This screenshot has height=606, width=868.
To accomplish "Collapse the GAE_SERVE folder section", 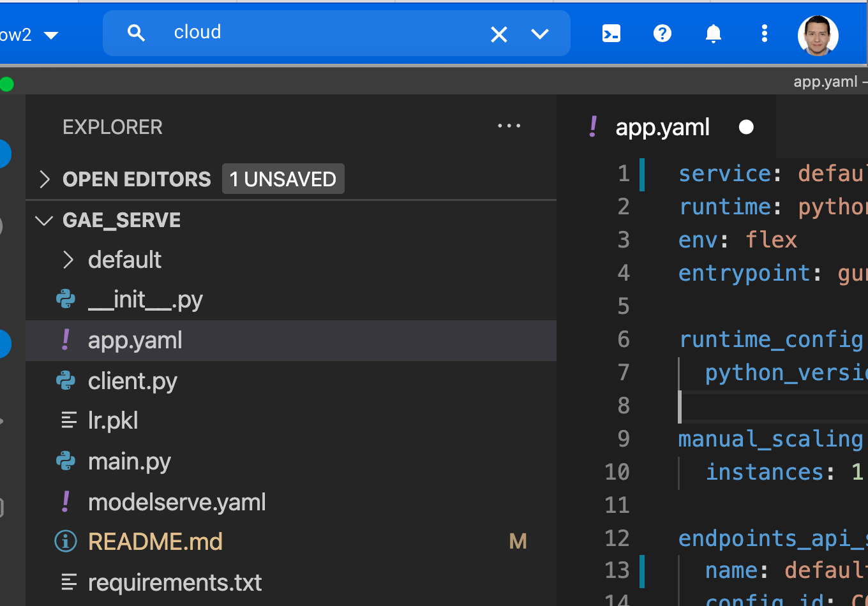I will (x=44, y=221).
